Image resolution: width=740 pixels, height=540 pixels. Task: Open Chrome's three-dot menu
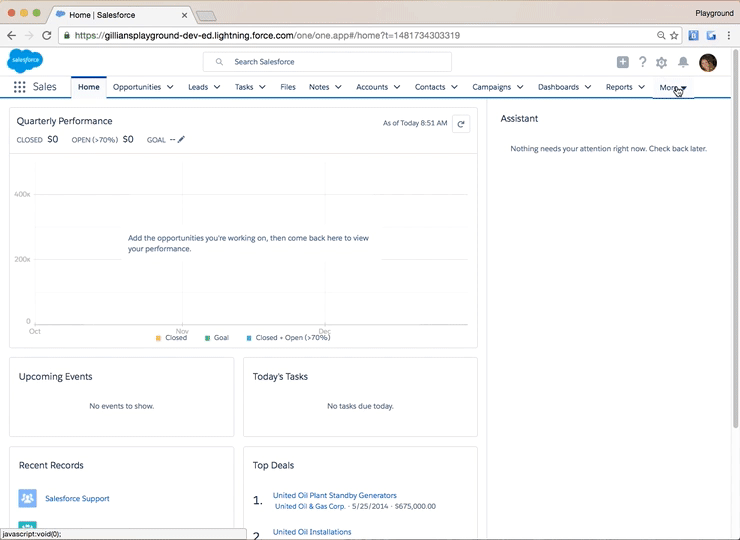click(729, 35)
